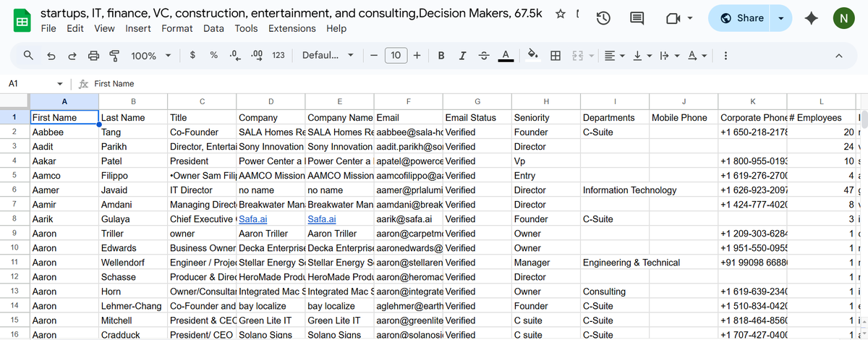Toggle italic formatting
This screenshot has width=868, height=340.
[x=462, y=55]
